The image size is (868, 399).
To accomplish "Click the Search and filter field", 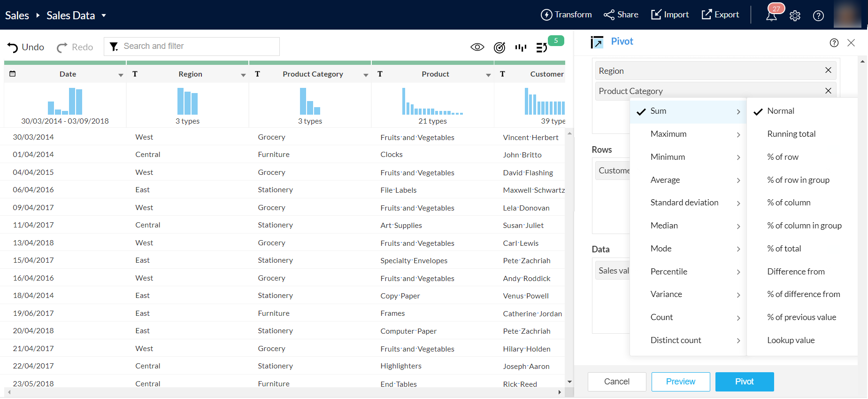I will coord(192,47).
